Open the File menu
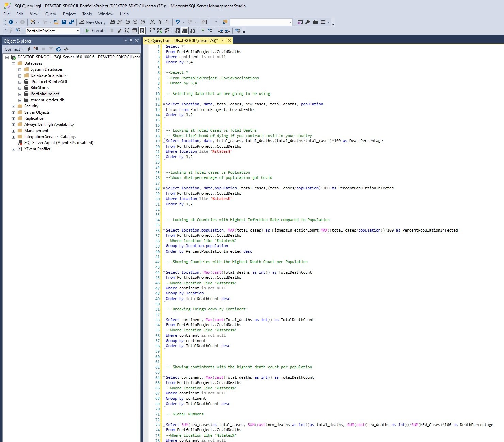The image size is (504, 442). tap(6, 14)
